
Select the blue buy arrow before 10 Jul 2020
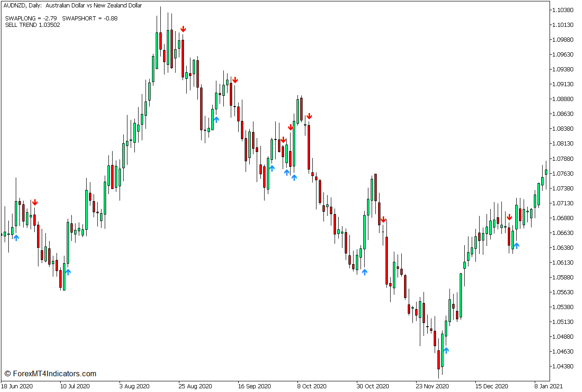69,272
